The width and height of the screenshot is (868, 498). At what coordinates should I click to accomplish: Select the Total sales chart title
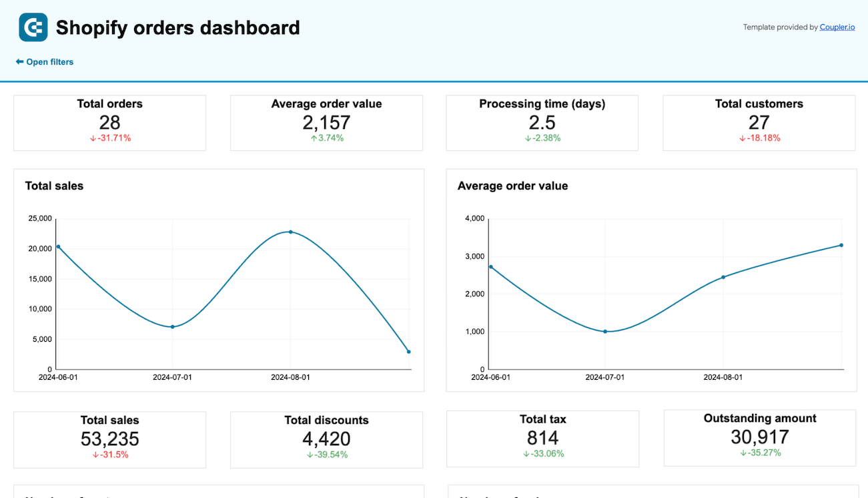coord(54,186)
